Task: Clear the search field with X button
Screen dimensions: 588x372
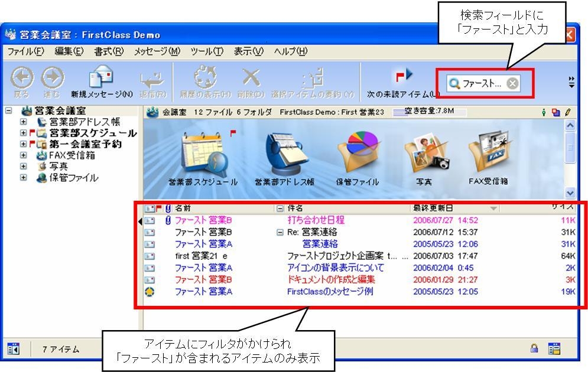Action: [x=512, y=83]
